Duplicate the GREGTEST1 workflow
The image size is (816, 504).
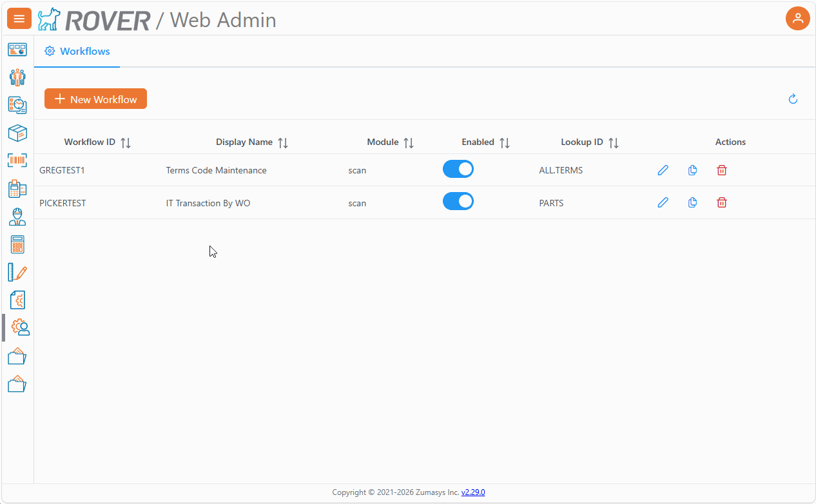(x=692, y=170)
